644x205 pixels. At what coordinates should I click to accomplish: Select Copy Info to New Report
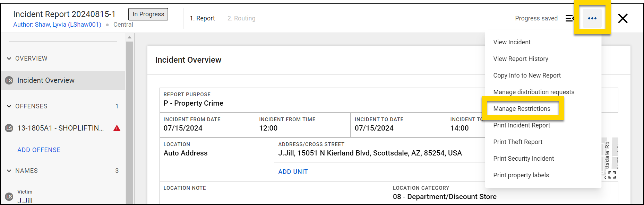[527, 75]
